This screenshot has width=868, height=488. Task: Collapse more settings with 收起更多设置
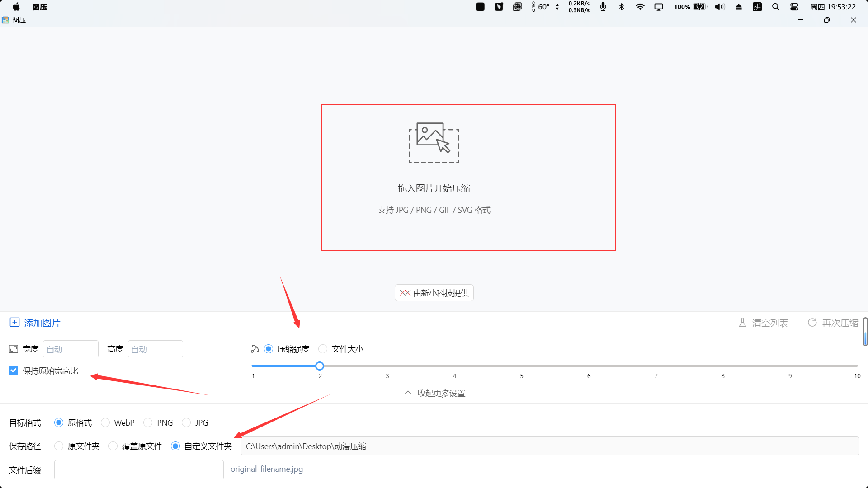pos(434,393)
